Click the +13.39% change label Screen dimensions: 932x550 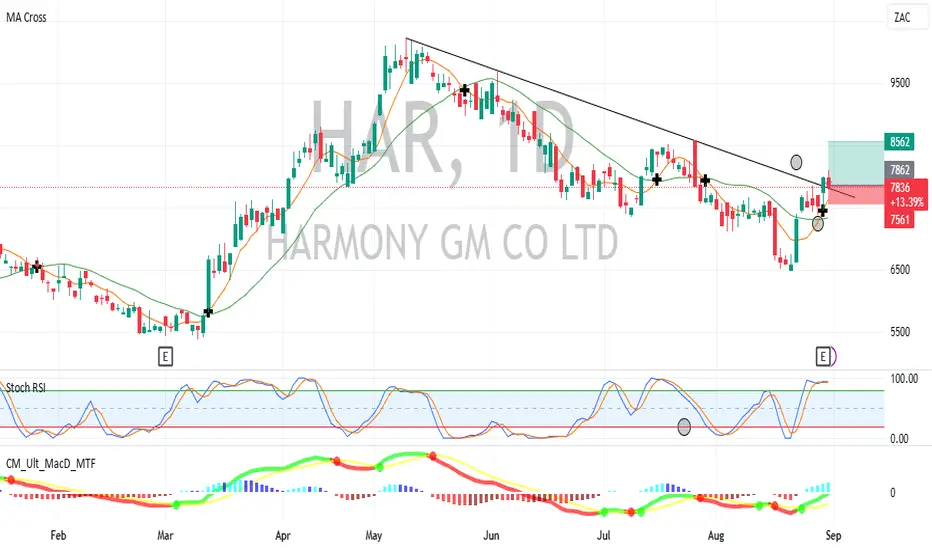906,202
